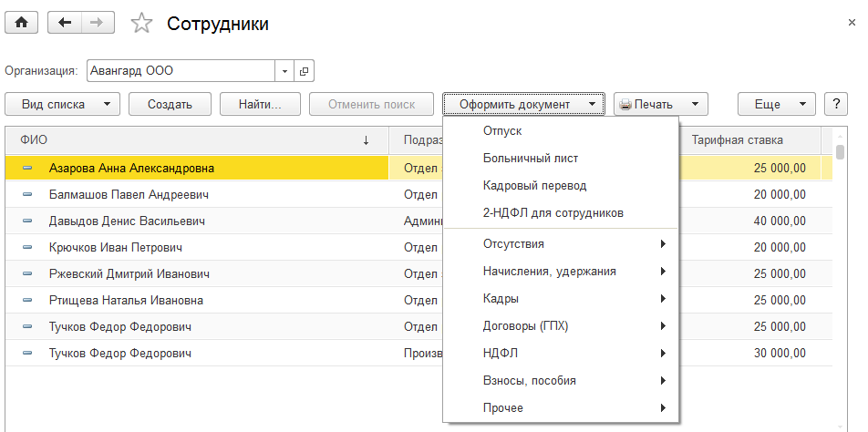The height and width of the screenshot is (432, 868).
Task: Go back with the left arrow
Action: (x=64, y=24)
